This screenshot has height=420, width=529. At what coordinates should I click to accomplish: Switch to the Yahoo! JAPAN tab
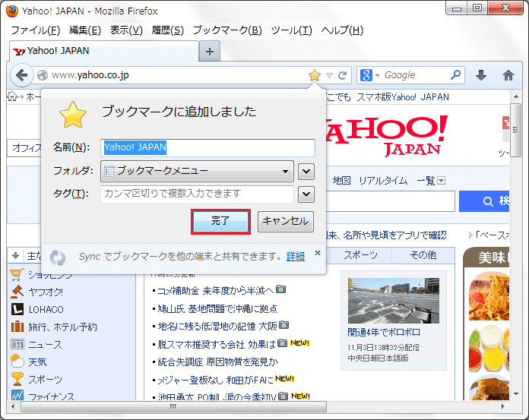(58, 51)
